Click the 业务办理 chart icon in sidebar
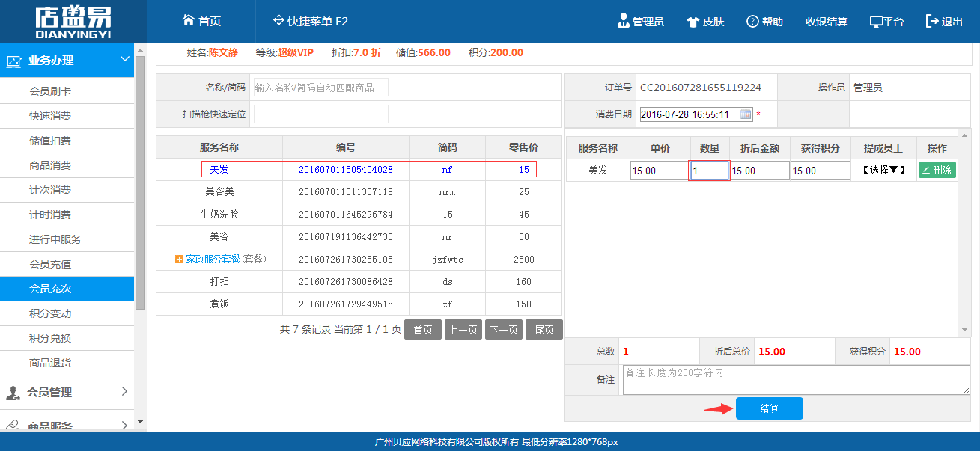Image resolution: width=980 pixels, height=451 pixels. (x=13, y=61)
